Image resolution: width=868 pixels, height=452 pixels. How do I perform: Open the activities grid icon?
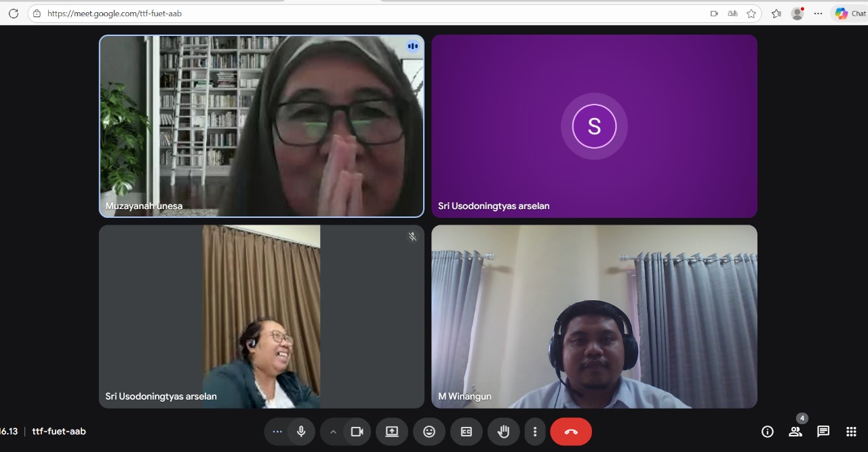pyautogui.click(x=852, y=432)
